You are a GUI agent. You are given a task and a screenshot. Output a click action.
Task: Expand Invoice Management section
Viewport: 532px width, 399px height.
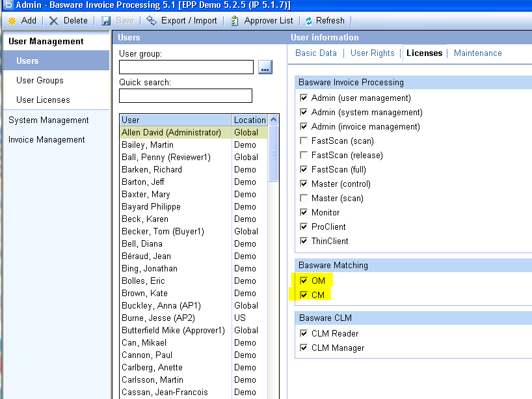46,139
